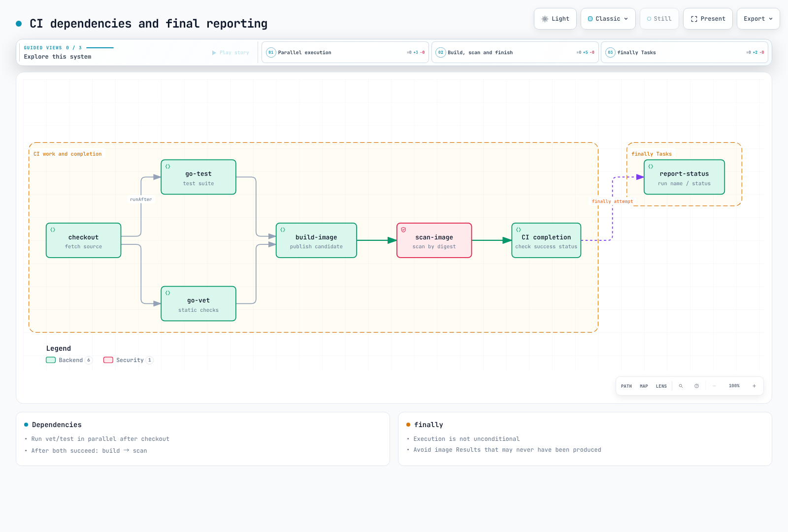Click the Dependencies panel heading
The image size is (788, 532).
coord(57,425)
